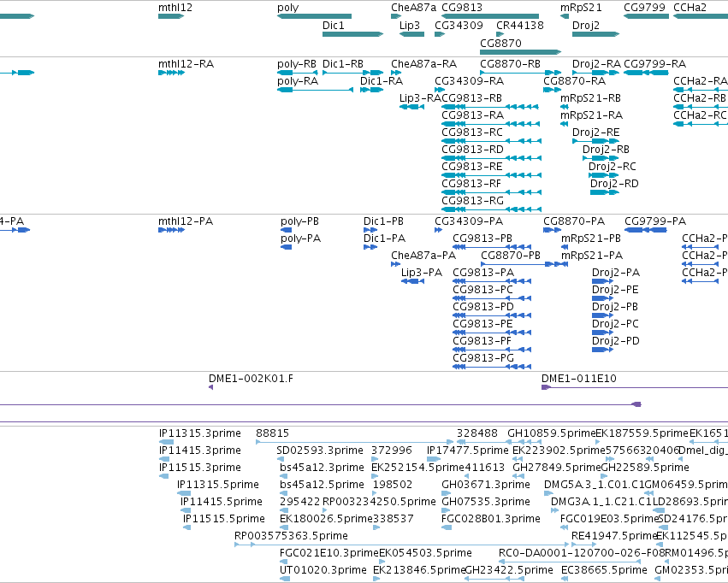Select the GH27849.5prime EST label
This screenshot has width=728, height=583.
[557, 468]
